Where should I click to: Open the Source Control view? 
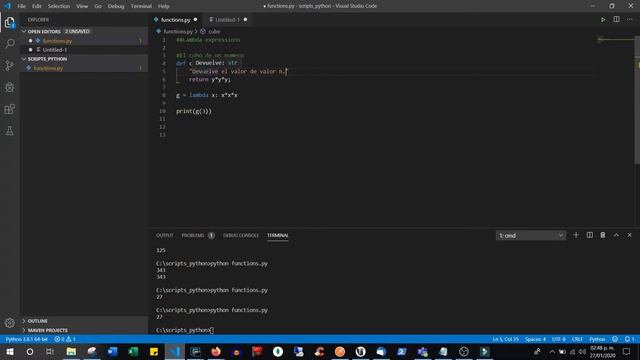[9, 65]
